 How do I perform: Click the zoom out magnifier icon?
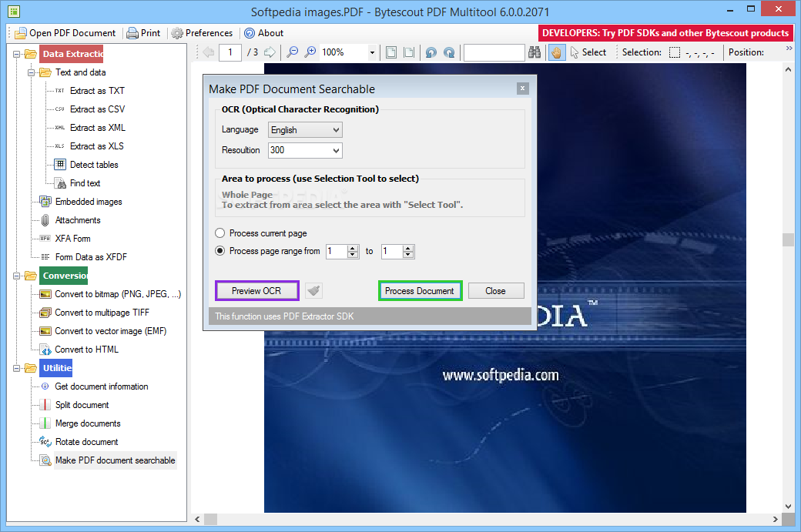pos(293,52)
